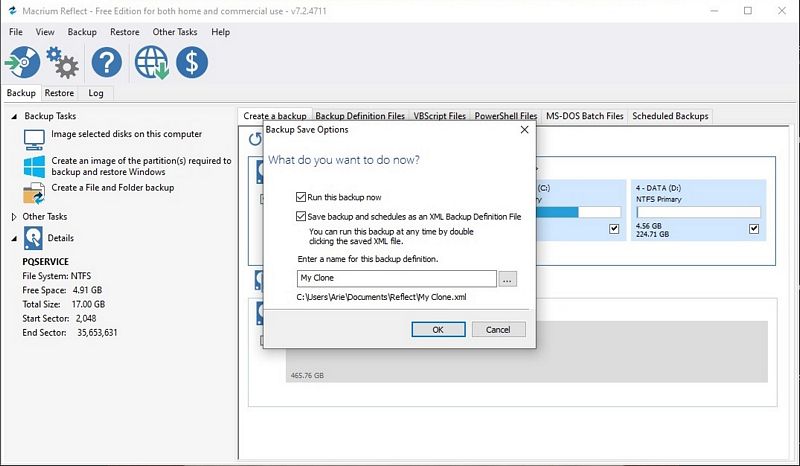The width and height of the screenshot is (800, 466).
Task: Click the Macrium Reflect title bar logo
Action: pyautogui.click(x=12, y=11)
